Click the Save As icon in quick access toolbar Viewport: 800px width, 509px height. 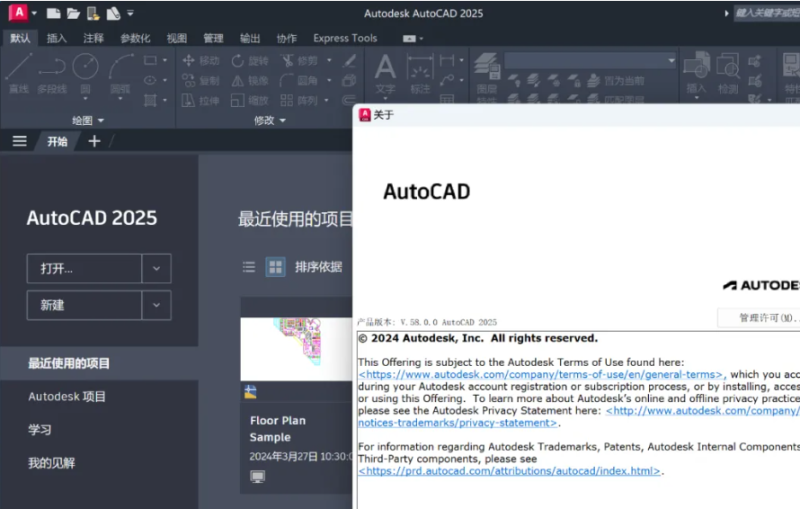(x=113, y=13)
